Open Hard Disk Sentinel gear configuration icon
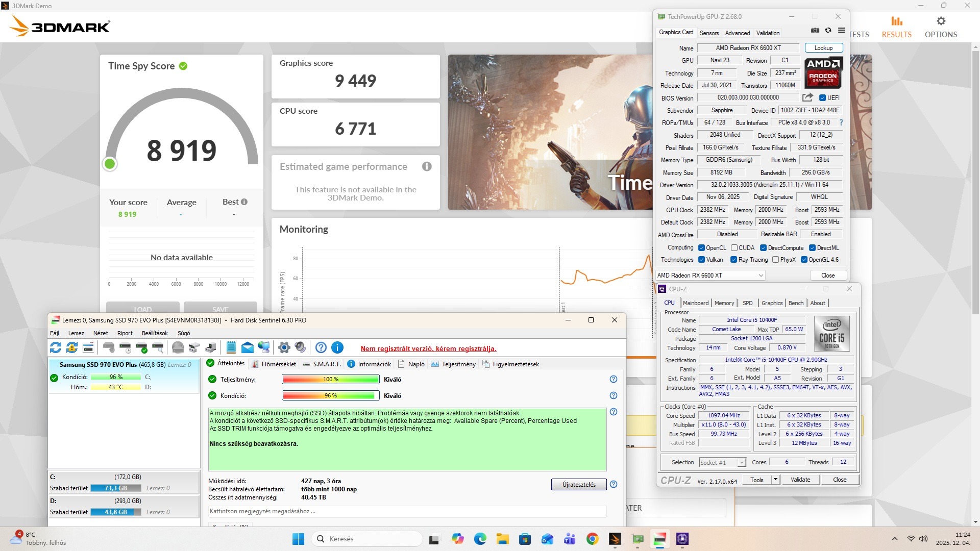 click(x=284, y=348)
